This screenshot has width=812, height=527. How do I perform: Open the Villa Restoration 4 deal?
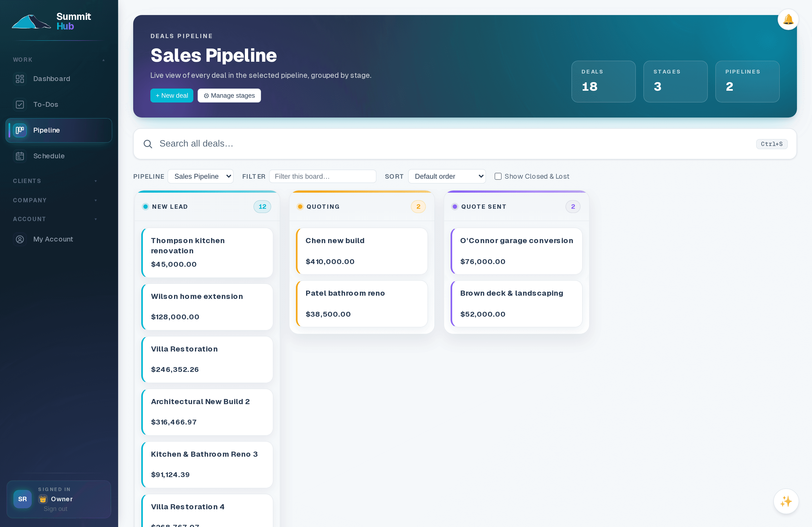tap(207, 511)
